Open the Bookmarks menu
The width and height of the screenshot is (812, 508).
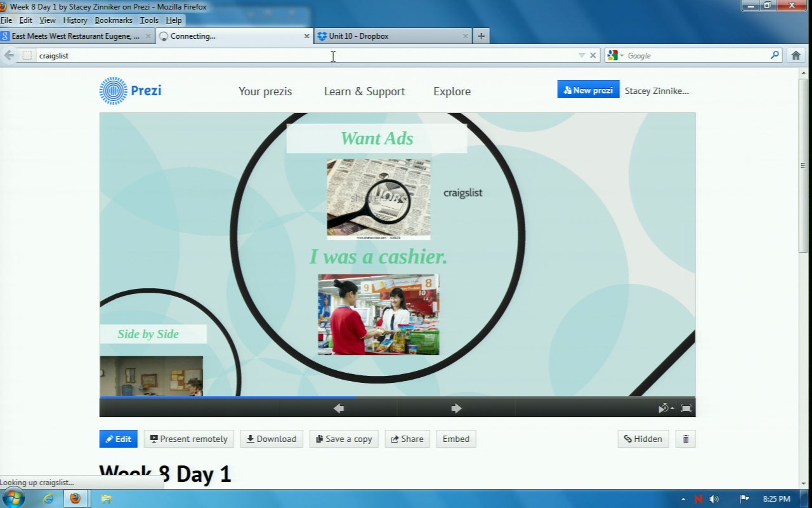(x=114, y=20)
